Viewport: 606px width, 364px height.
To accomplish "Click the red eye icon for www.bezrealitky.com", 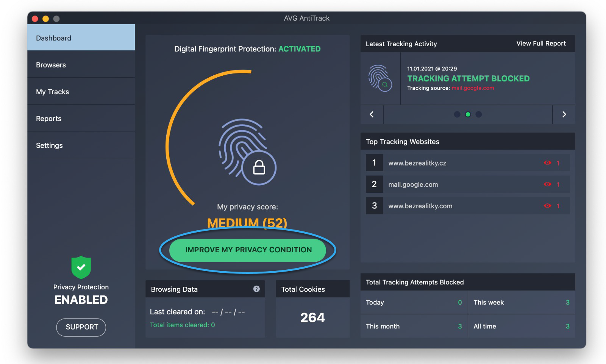I will click(x=547, y=206).
